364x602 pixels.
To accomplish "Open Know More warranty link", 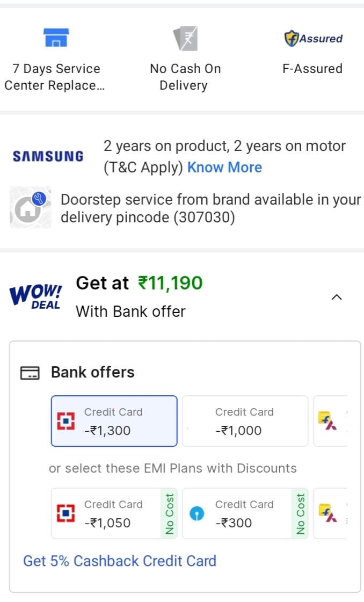I will [224, 168].
